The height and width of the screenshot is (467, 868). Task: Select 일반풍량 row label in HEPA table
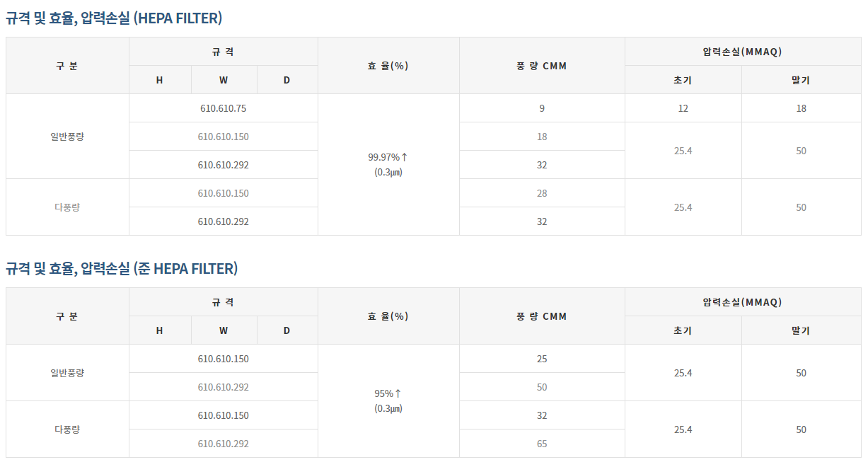pyautogui.click(x=67, y=137)
